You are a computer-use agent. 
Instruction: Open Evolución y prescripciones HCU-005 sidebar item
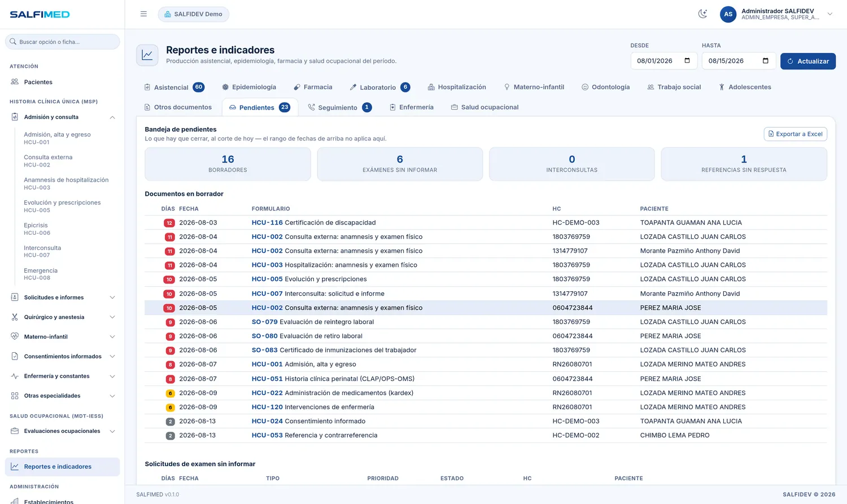point(67,206)
